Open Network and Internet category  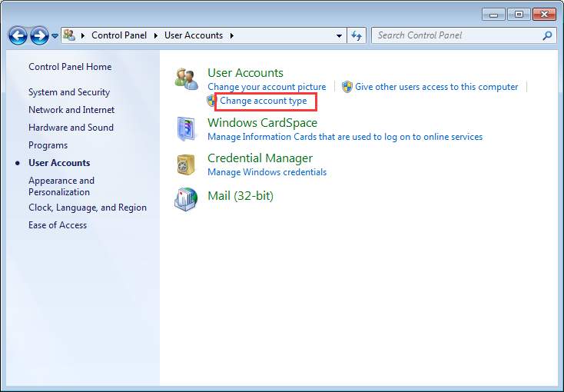pyautogui.click(x=71, y=110)
